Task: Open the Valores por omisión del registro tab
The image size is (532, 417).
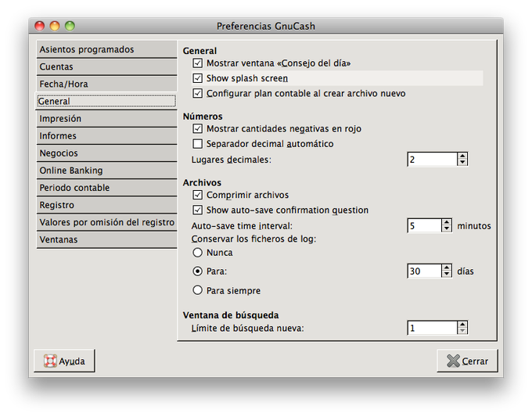Action: [106, 222]
